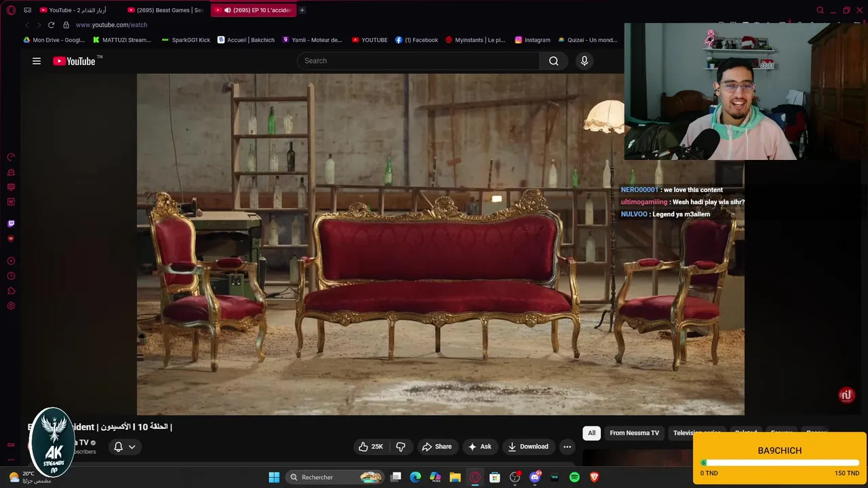Reload the current page
Image resolution: width=868 pixels, height=488 pixels.
tap(51, 25)
